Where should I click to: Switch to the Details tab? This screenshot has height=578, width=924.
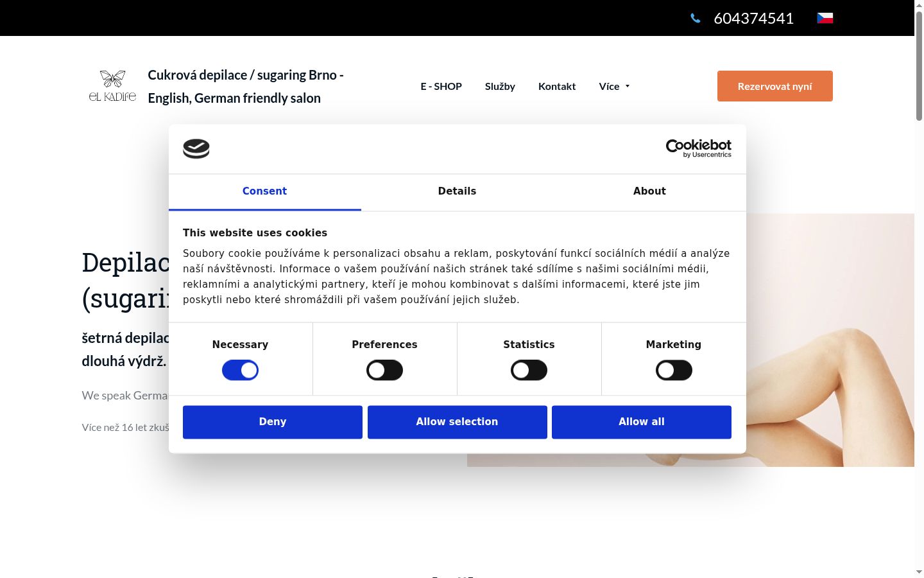457,191
